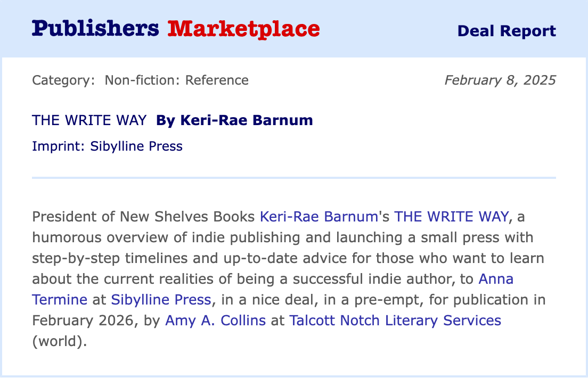588x378 pixels.
Task: Click "President of New Shelves Books" text
Action: (144, 217)
